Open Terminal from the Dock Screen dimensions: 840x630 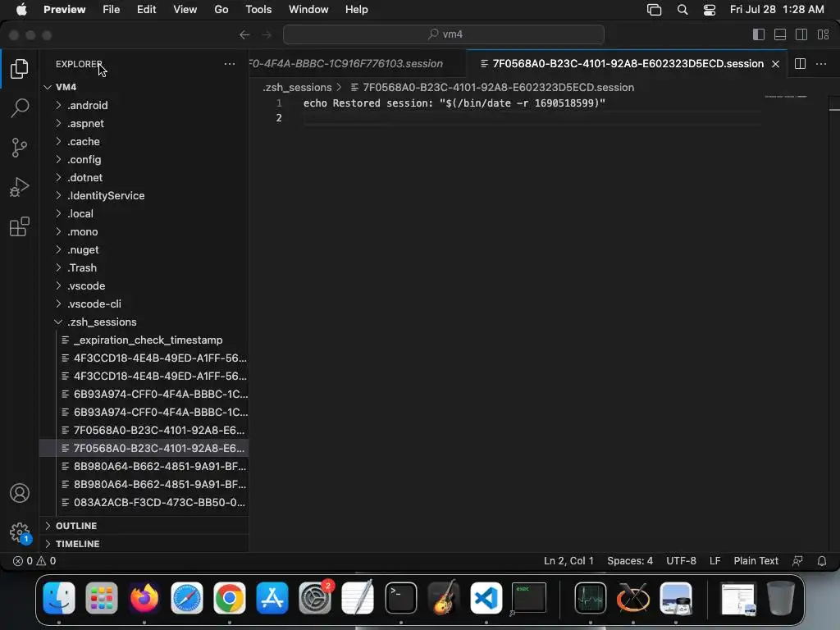point(400,598)
